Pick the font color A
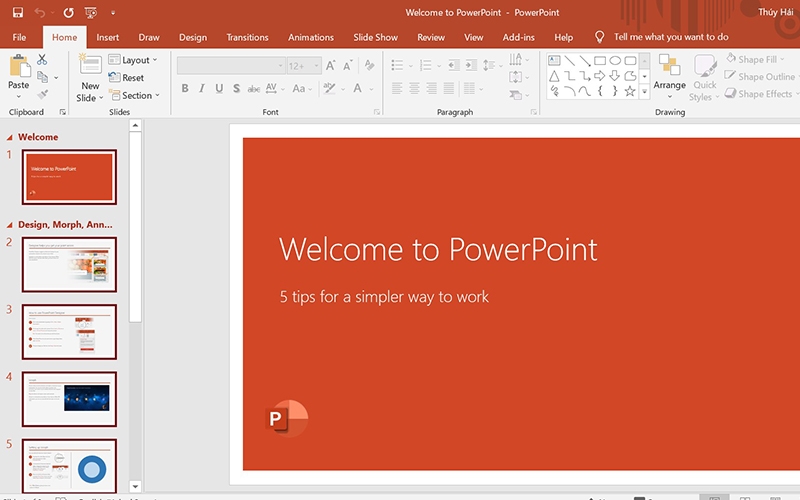800x500 pixels. pyautogui.click(x=358, y=88)
